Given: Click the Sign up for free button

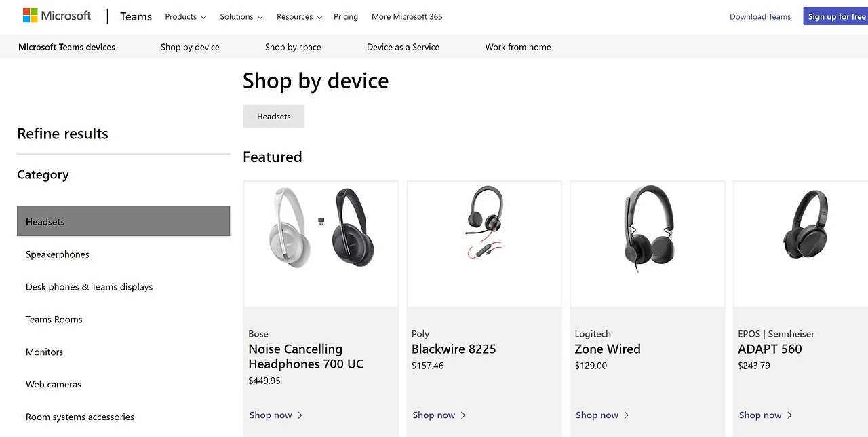Looking at the screenshot, I should (x=836, y=17).
